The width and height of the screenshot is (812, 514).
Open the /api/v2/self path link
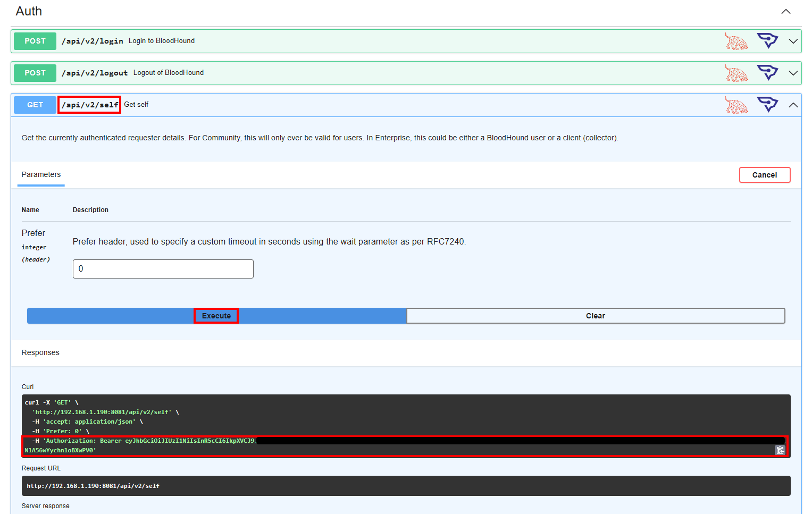pyautogui.click(x=90, y=105)
